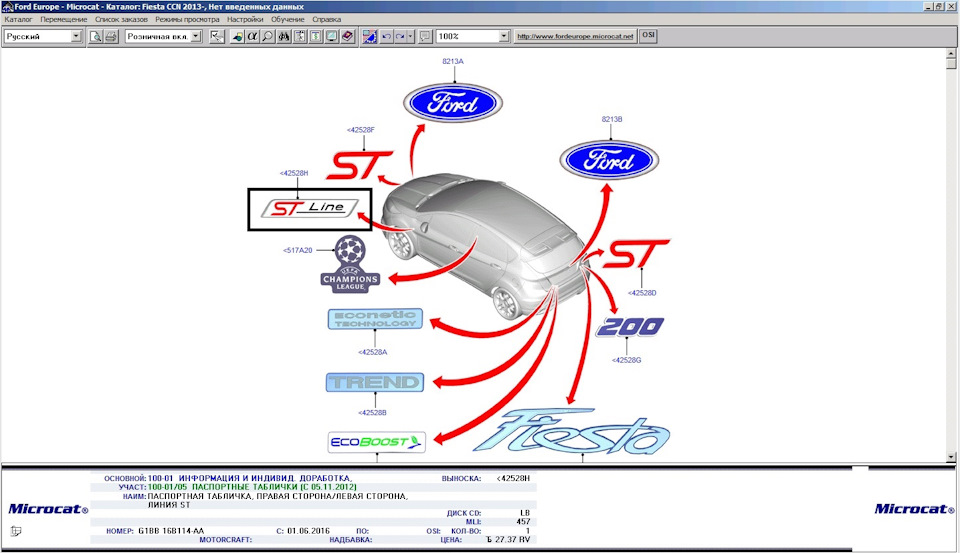Select the Ford oval badge 8213B

pyautogui.click(x=609, y=160)
